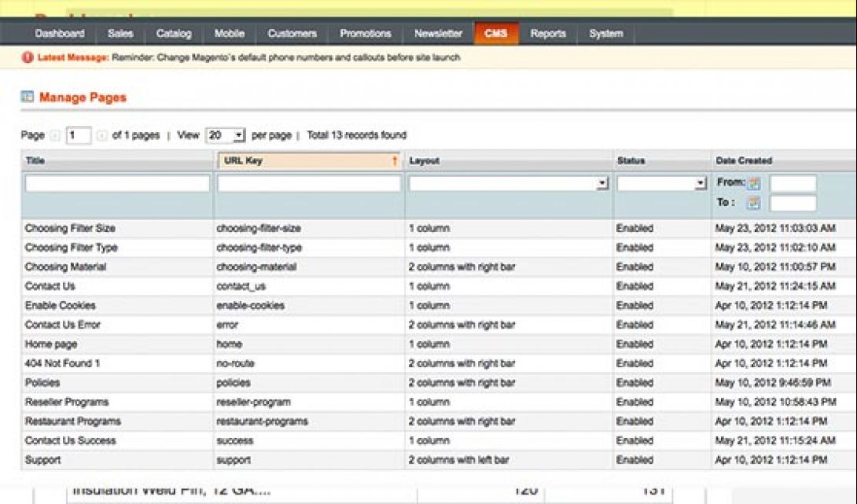Open the Mobile menu
Image resolution: width=857 pixels, height=504 pixels.
(229, 33)
